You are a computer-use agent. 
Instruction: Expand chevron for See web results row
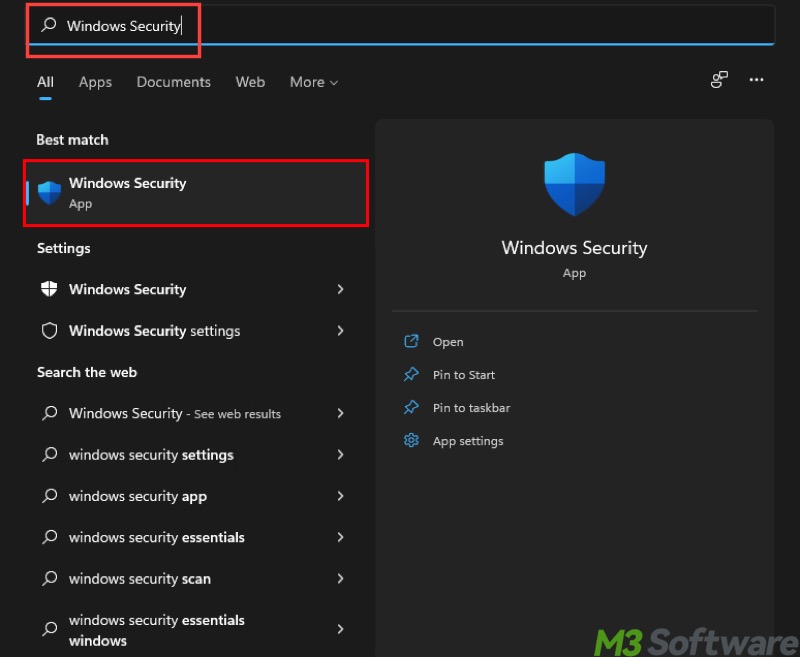[x=340, y=413]
